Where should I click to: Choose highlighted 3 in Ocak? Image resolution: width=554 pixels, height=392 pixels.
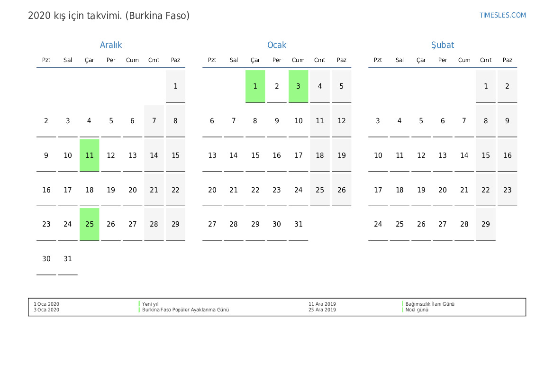[298, 86]
